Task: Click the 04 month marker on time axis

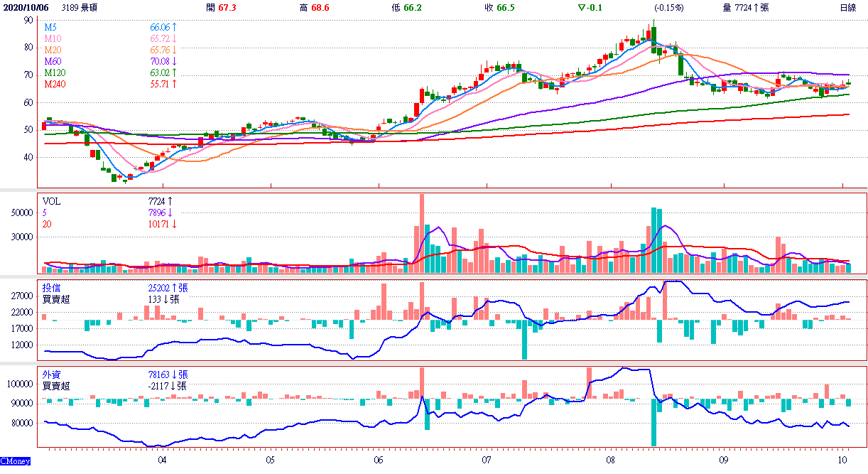Action: coord(162,460)
